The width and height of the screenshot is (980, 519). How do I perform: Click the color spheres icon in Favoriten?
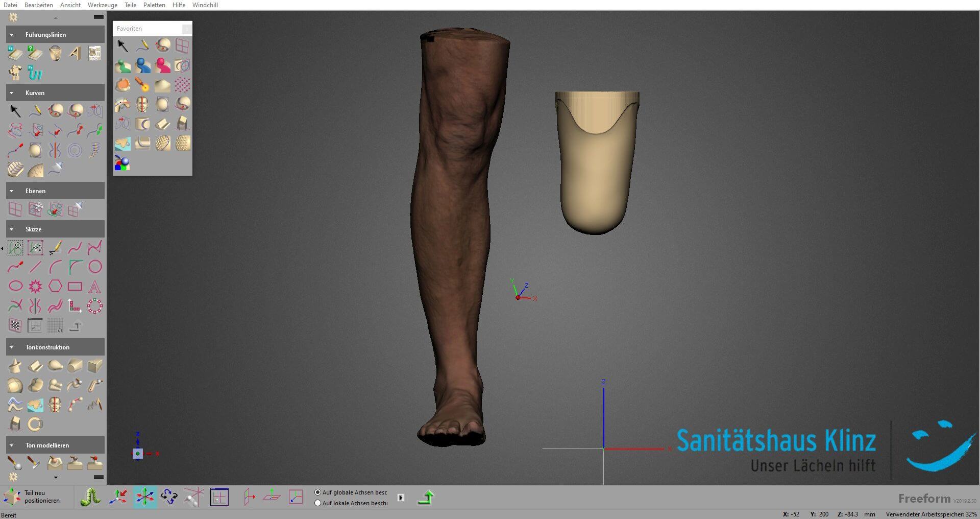122,163
